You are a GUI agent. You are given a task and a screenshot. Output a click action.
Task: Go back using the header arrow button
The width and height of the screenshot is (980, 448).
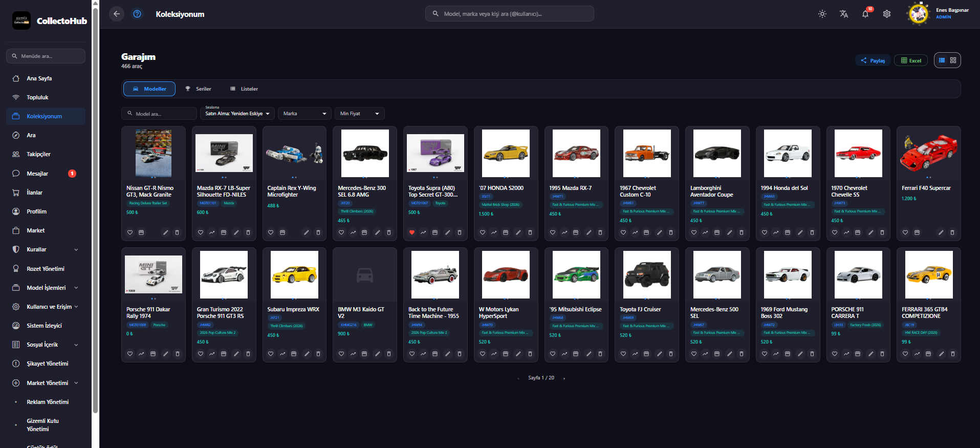pos(117,14)
